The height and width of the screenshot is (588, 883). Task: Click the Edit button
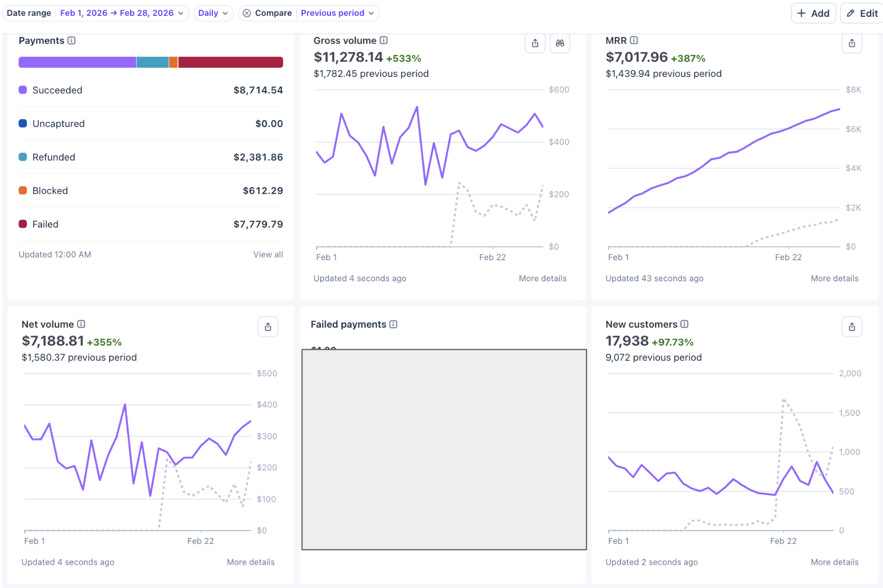tap(862, 13)
